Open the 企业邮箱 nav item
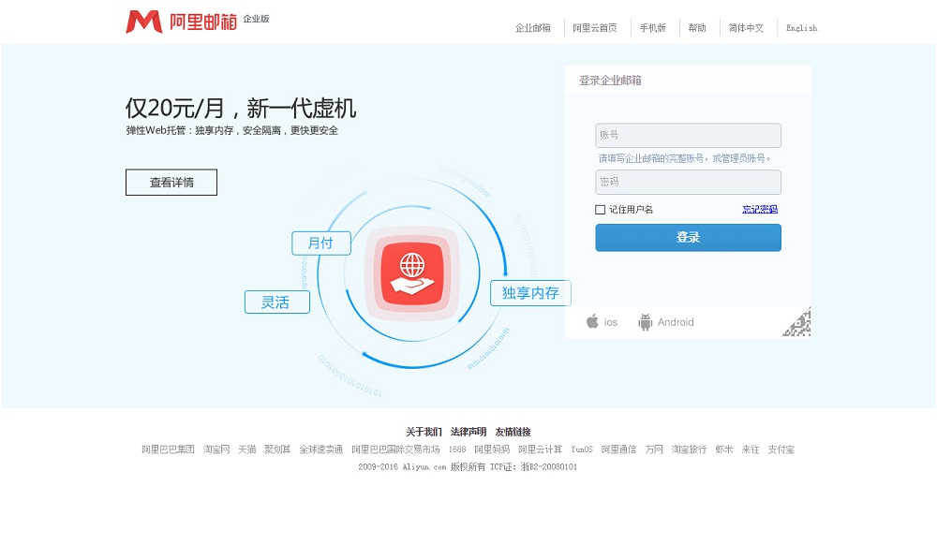The image size is (937, 560). (533, 28)
